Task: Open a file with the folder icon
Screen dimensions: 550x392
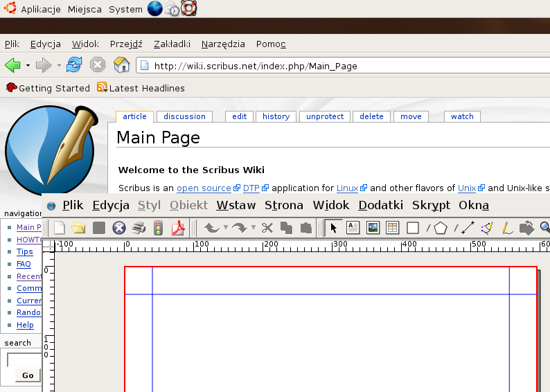Action: click(x=78, y=228)
